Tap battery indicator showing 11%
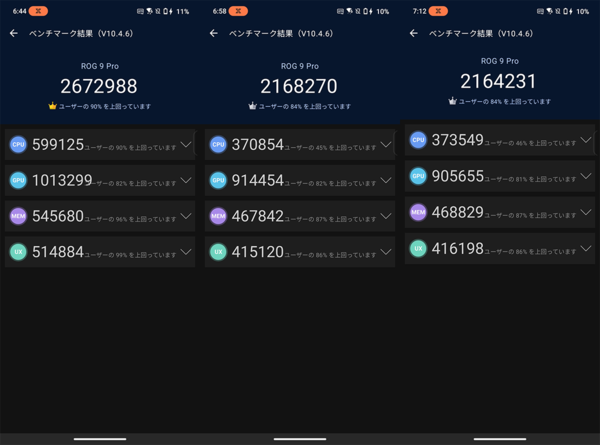 click(178, 11)
